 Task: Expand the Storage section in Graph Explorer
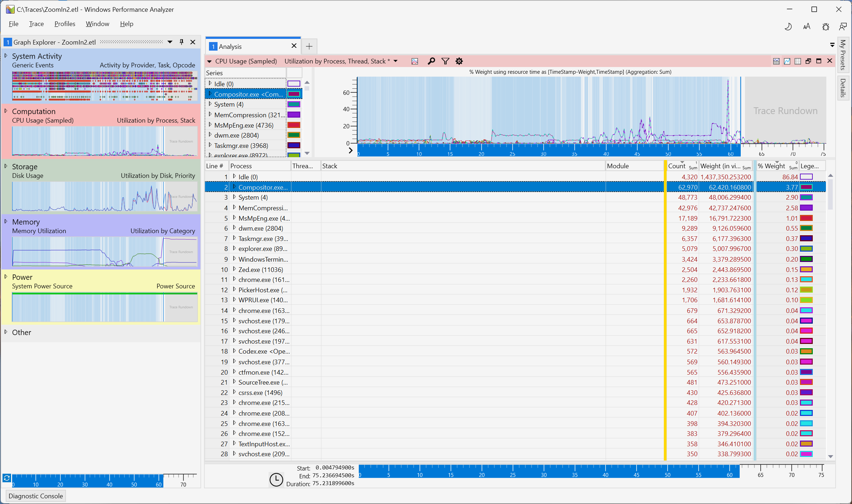[x=6, y=166]
